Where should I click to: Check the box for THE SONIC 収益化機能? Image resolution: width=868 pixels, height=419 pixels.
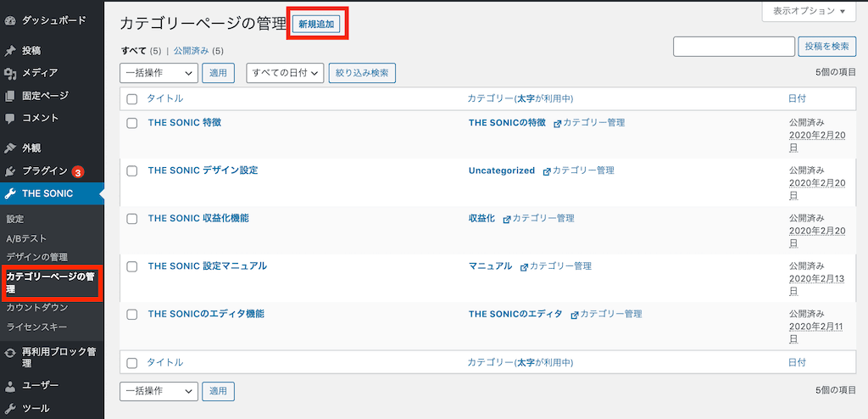point(131,219)
